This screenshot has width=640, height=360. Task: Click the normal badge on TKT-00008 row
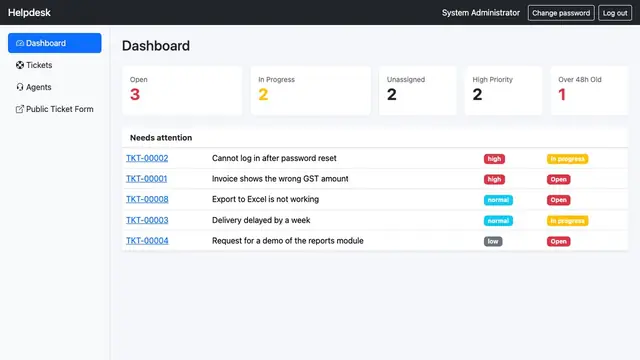pos(498,200)
